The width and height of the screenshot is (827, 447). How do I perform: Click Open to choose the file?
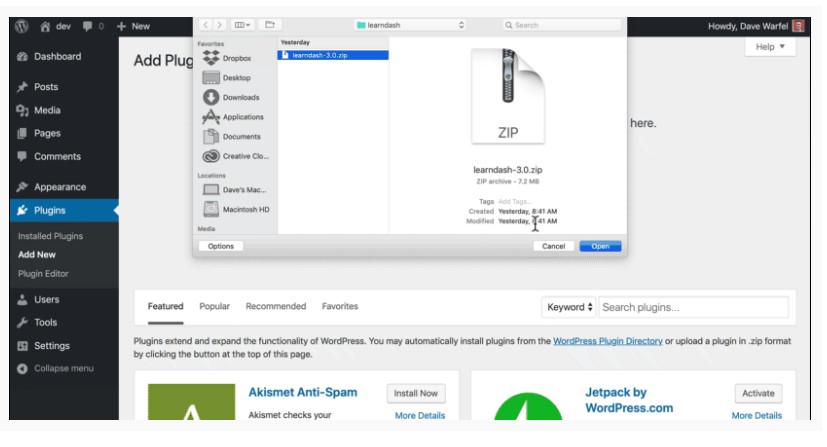(x=600, y=246)
